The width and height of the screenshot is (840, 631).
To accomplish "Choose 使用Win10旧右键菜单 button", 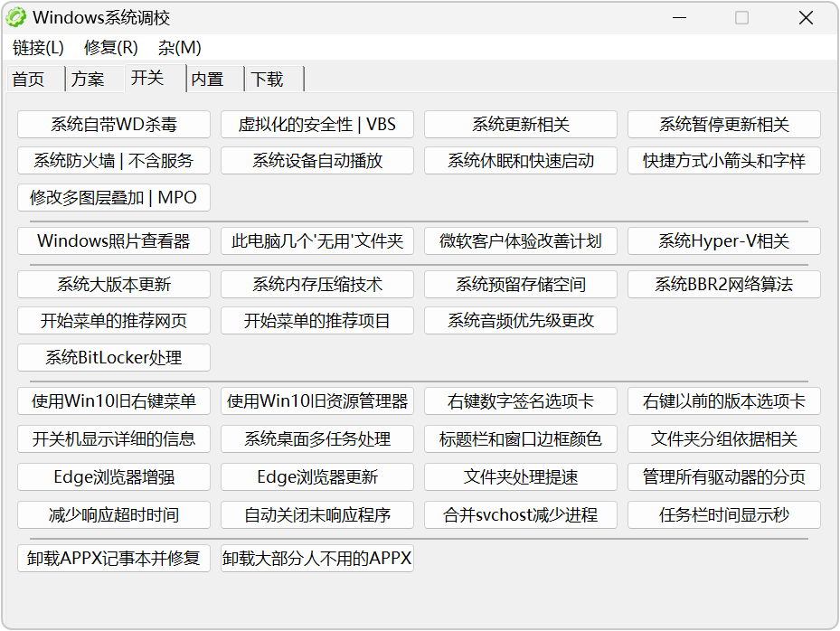I will pyautogui.click(x=114, y=401).
